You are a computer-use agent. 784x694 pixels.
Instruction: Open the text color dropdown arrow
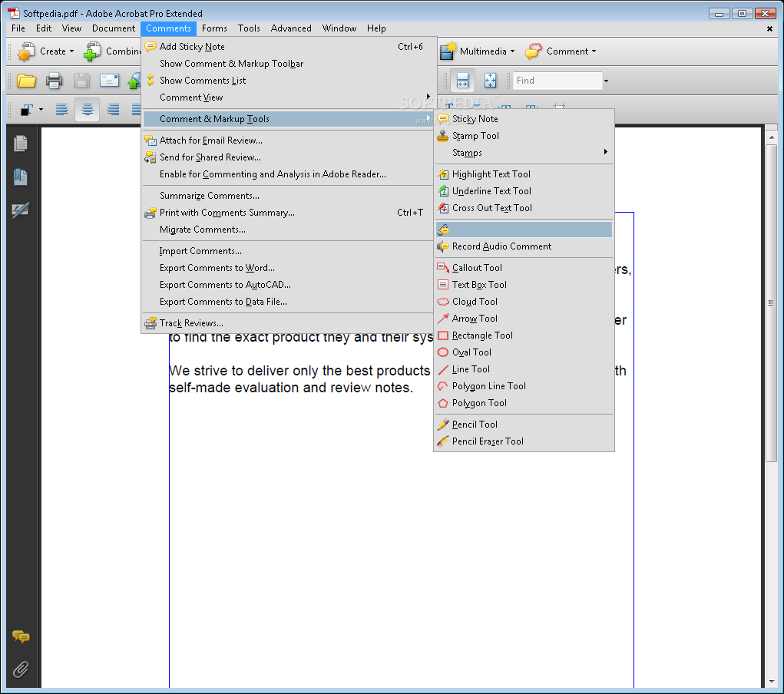click(x=41, y=110)
